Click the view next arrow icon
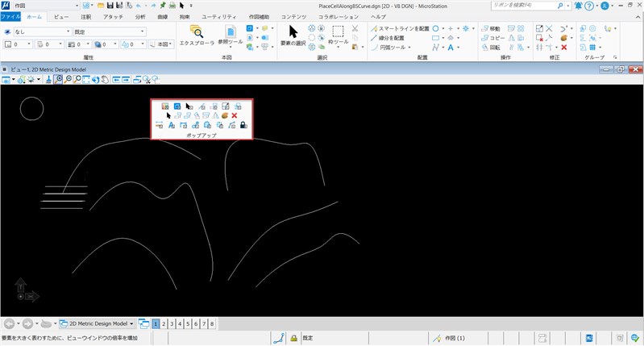The width and height of the screenshot is (644, 346). (x=126, y=79)
